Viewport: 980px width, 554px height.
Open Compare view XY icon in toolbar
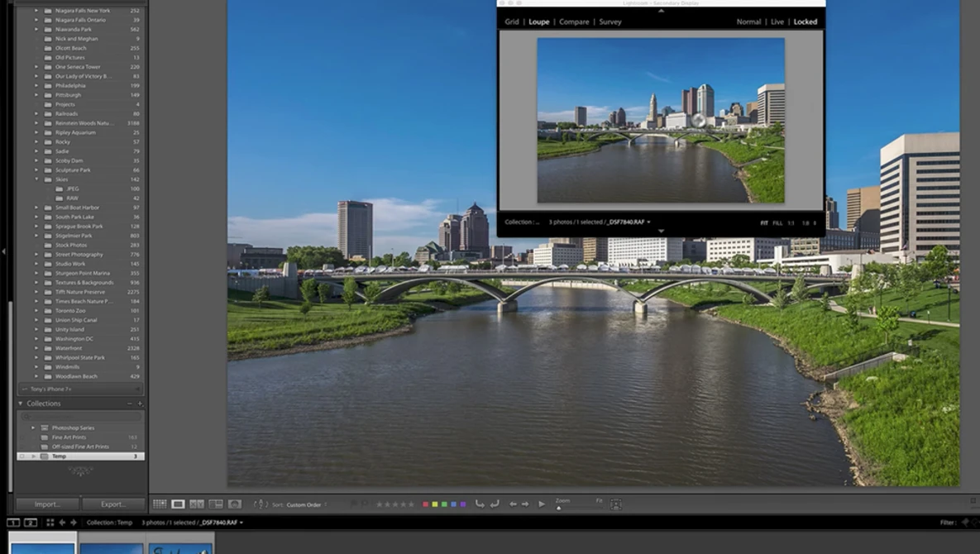pos(197,504)
